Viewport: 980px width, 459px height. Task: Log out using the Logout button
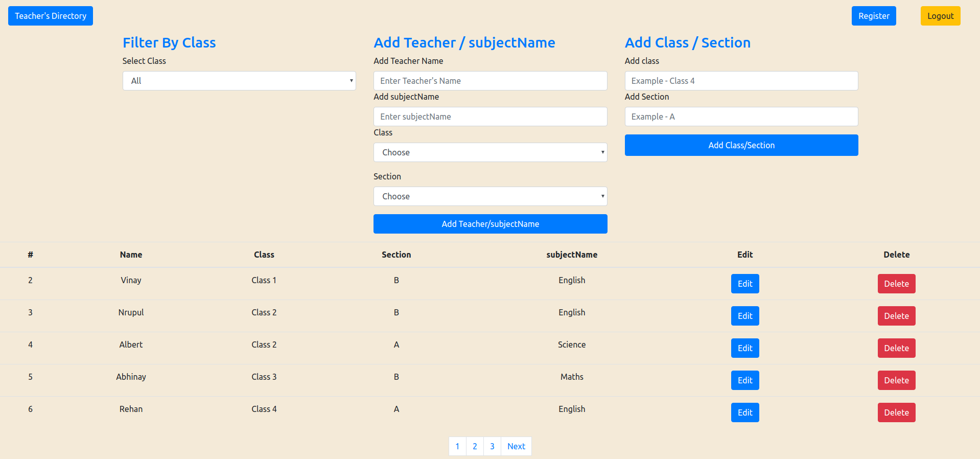coord(940,16)
